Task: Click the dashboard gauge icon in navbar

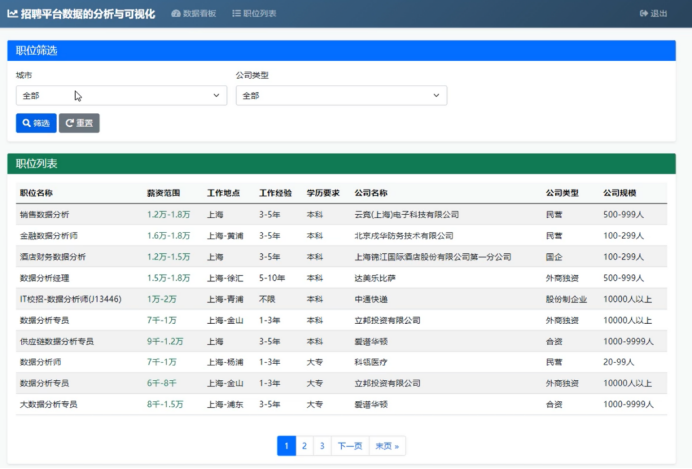Action: click(176, 14)
